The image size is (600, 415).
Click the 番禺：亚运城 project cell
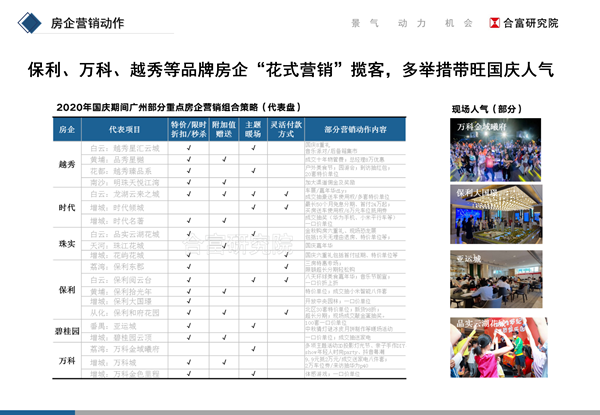[x=125, y=326]
